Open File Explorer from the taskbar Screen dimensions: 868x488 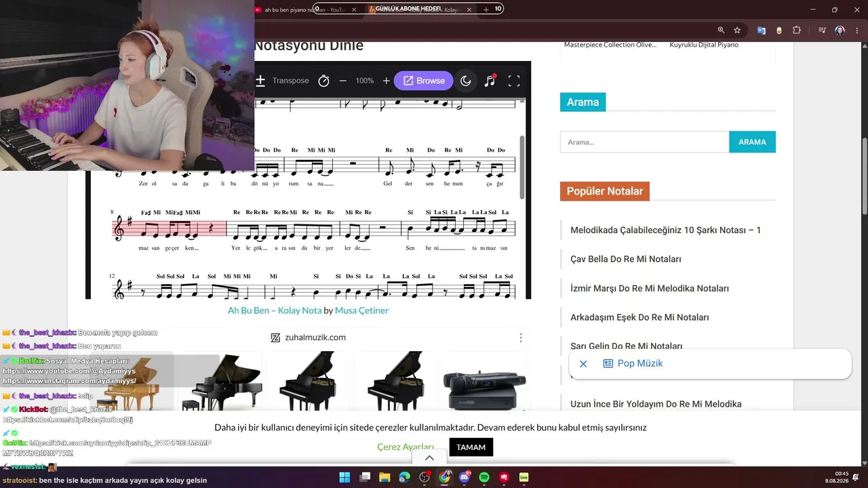coord(384,477)
